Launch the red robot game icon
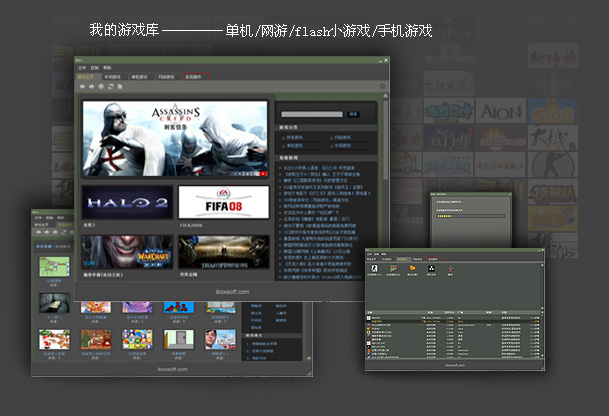The height and width of the screenshot is (416, 609). 450,268
